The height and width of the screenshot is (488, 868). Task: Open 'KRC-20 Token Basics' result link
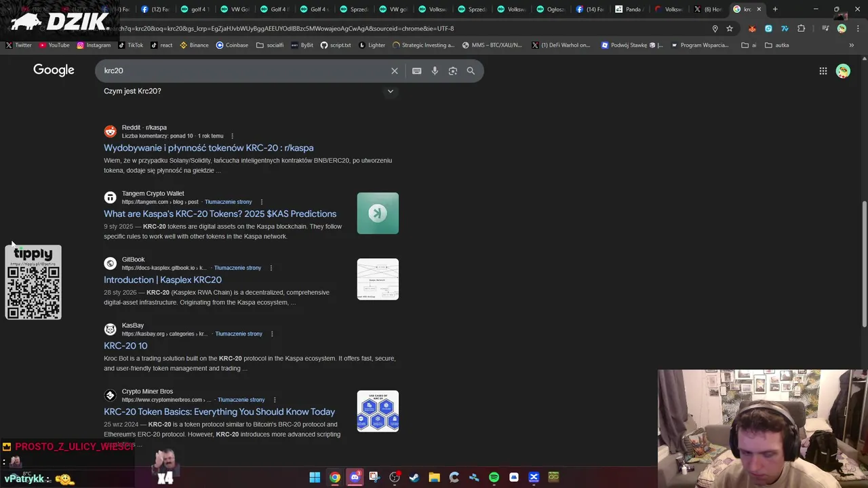219,411
